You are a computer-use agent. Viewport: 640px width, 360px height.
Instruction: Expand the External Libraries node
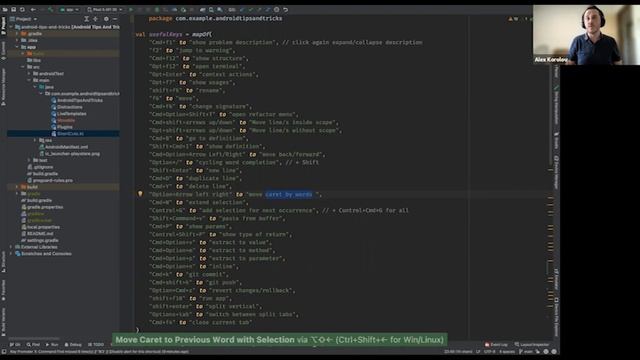(11, 247)
